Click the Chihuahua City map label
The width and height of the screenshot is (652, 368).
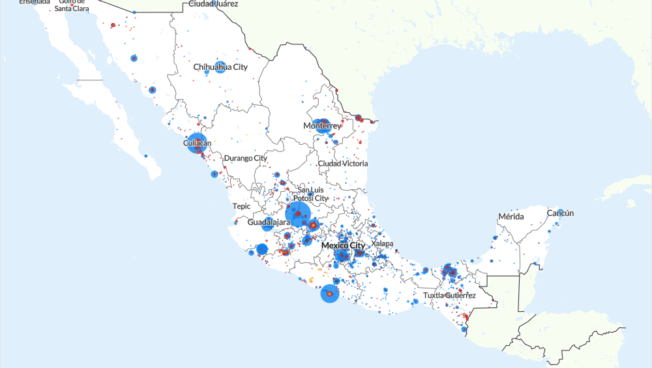(220, 67)
